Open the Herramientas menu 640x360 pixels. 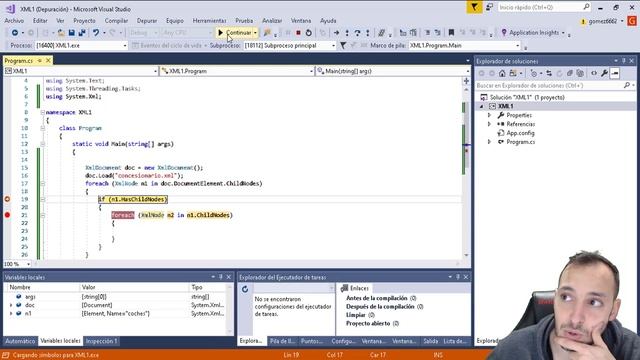(209, 20)
